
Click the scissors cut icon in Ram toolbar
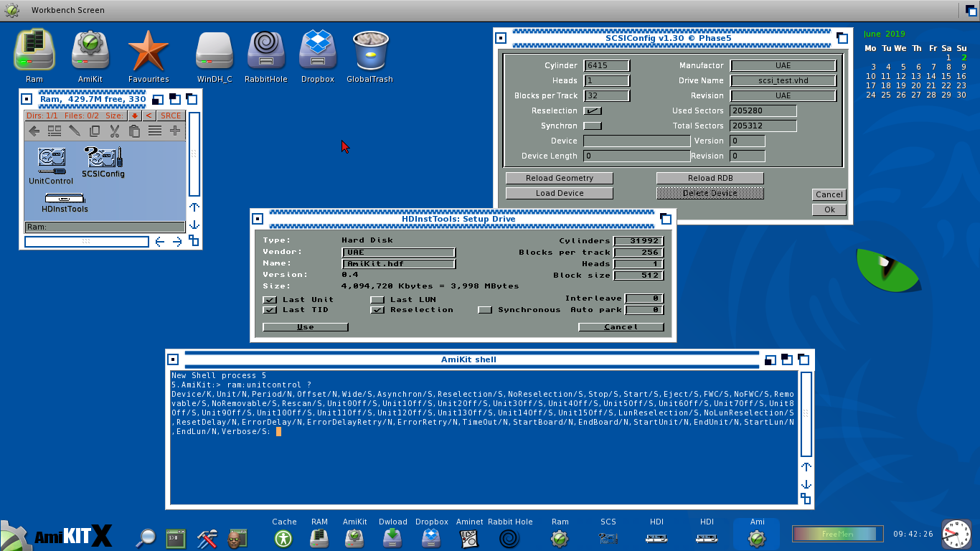click(x=114, y=131)
